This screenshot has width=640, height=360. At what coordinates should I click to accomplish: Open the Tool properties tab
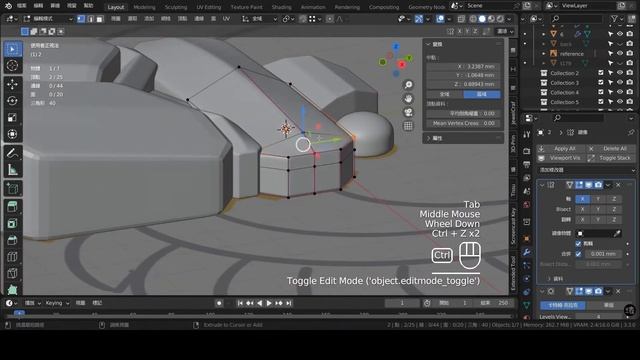coord(527,134)
